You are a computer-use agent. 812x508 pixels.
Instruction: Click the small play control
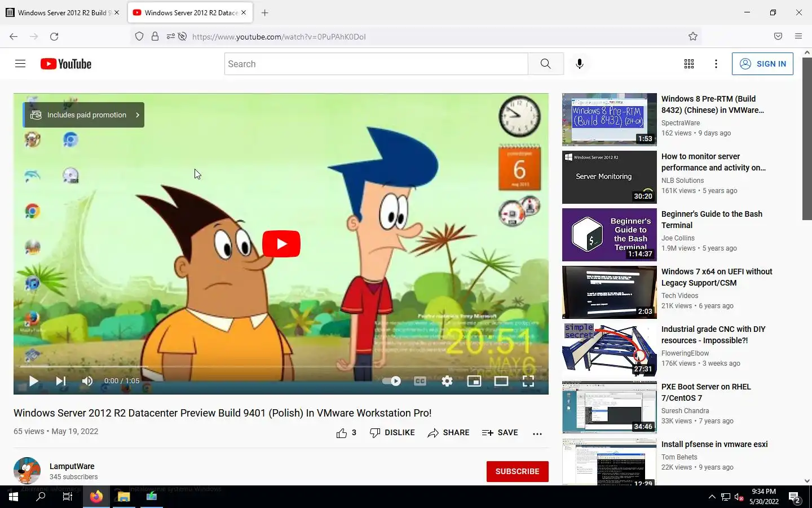click(x=33, y=381)
